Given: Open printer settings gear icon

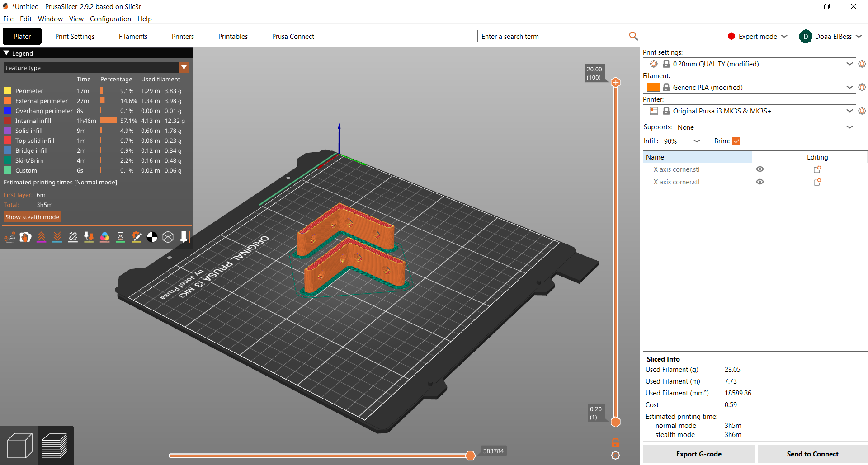Looking at the screenshot, I should [862, 111].
